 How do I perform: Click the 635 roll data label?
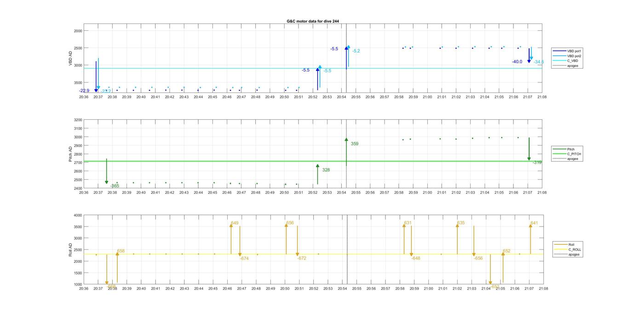(461, 223)
